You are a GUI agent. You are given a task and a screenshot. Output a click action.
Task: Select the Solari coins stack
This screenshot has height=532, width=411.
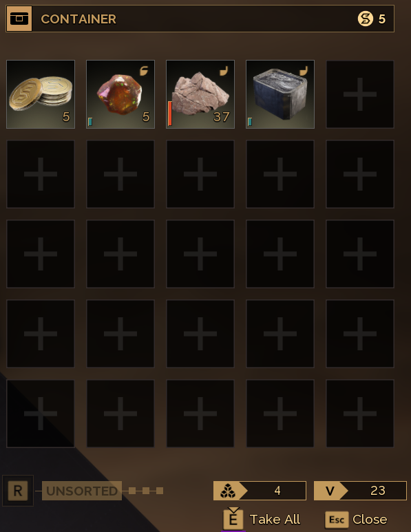point(41,94)
